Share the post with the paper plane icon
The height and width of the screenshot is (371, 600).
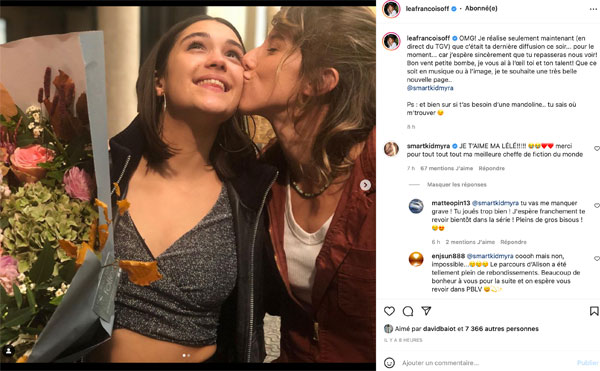click(426, 311)
